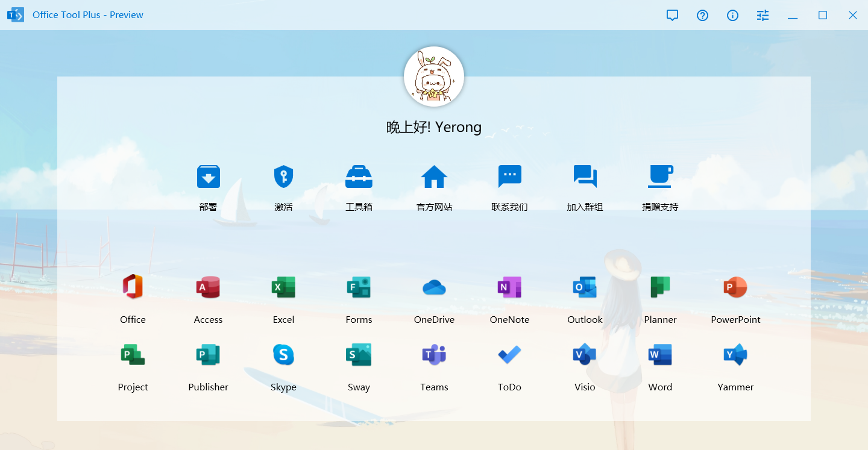
Task: Click the Access database icon
Action: [x=208, y=288]
